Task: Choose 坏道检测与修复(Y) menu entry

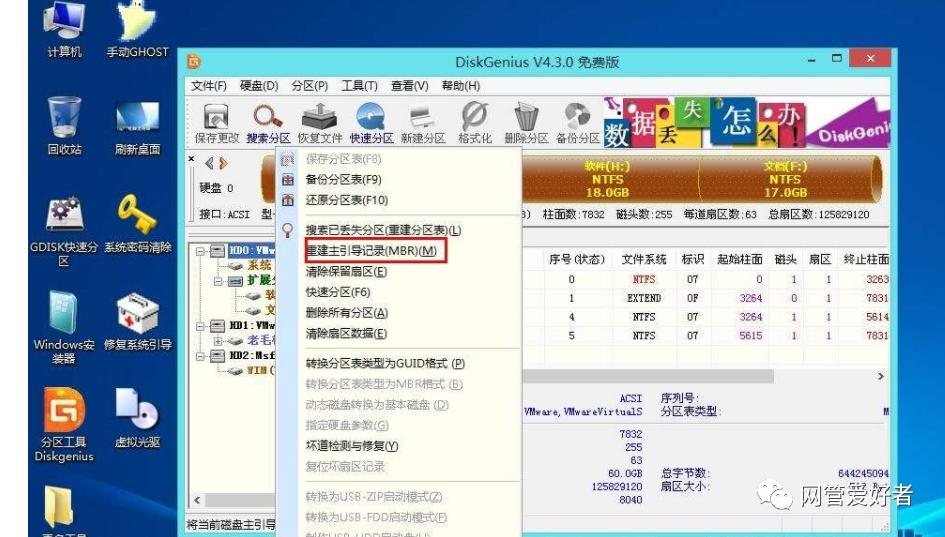Action: click(352, 446)
